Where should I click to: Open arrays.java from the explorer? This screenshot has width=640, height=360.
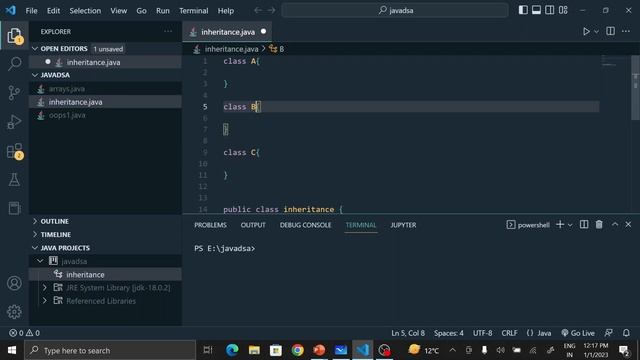(105, 89)
